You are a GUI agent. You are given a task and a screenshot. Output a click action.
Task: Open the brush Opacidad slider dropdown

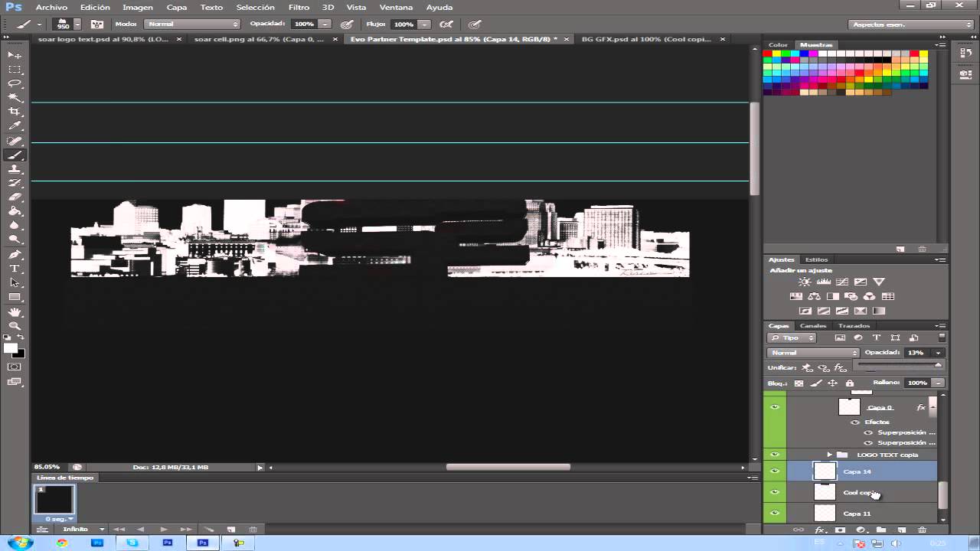coord(326,24)
